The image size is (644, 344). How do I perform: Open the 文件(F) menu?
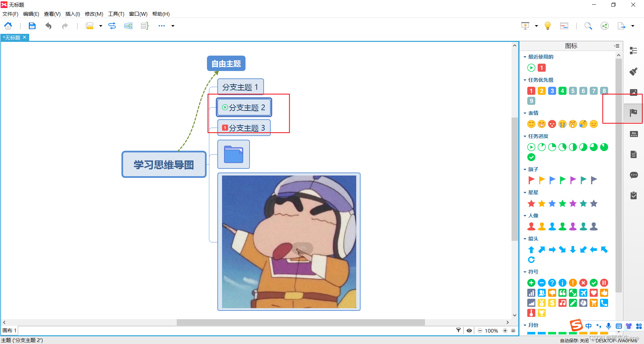click(x=10, y=14)
